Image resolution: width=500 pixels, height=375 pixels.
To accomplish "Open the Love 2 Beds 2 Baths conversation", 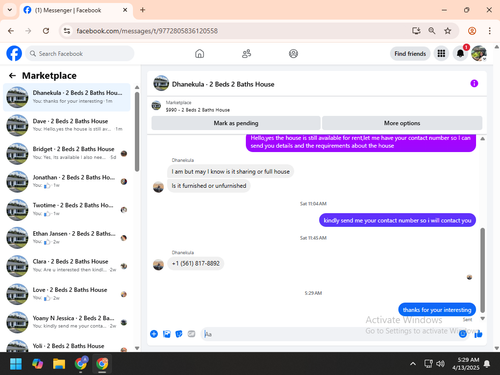I will point(67,294).
